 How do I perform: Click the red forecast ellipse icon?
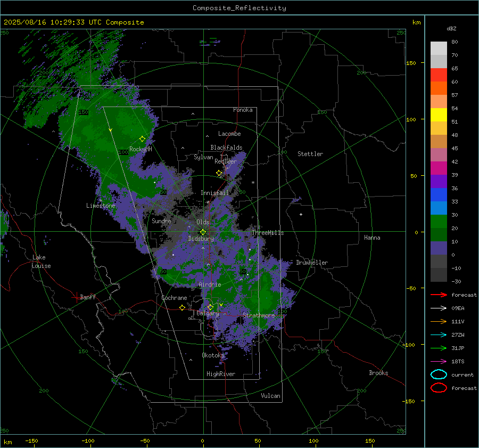point(439,388)
